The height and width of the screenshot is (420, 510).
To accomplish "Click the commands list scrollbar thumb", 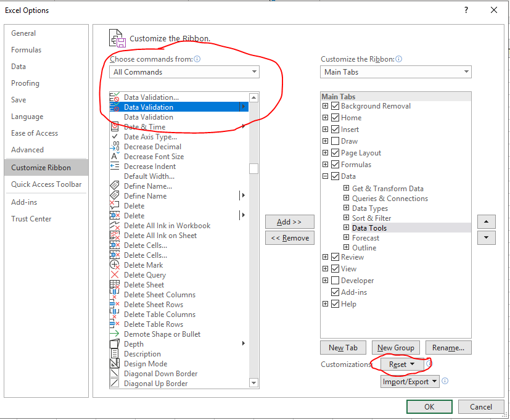I will pyautogui.click(x=253, y=169).
